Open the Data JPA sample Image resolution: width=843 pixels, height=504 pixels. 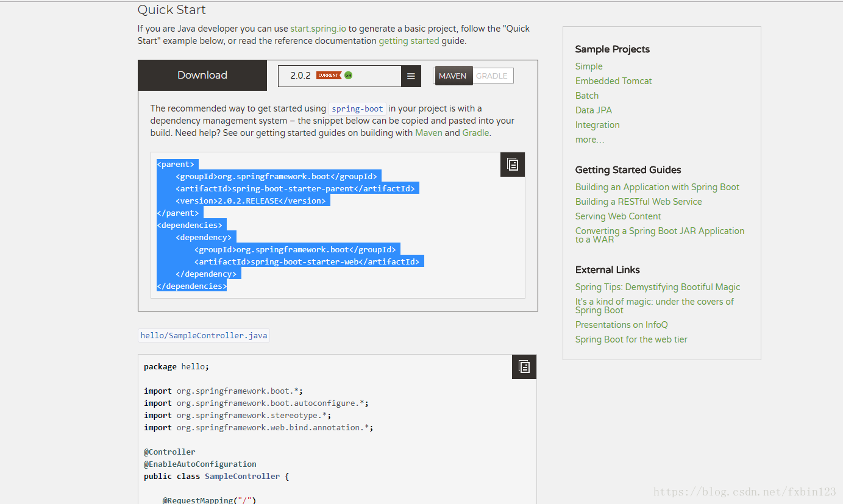pyautogui.click(x=594, y=110)
